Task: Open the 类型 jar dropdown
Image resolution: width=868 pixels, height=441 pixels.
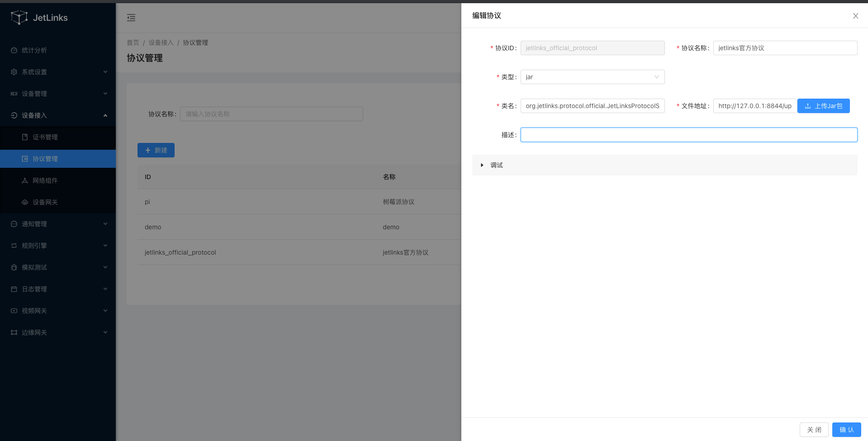Action: 593,77
